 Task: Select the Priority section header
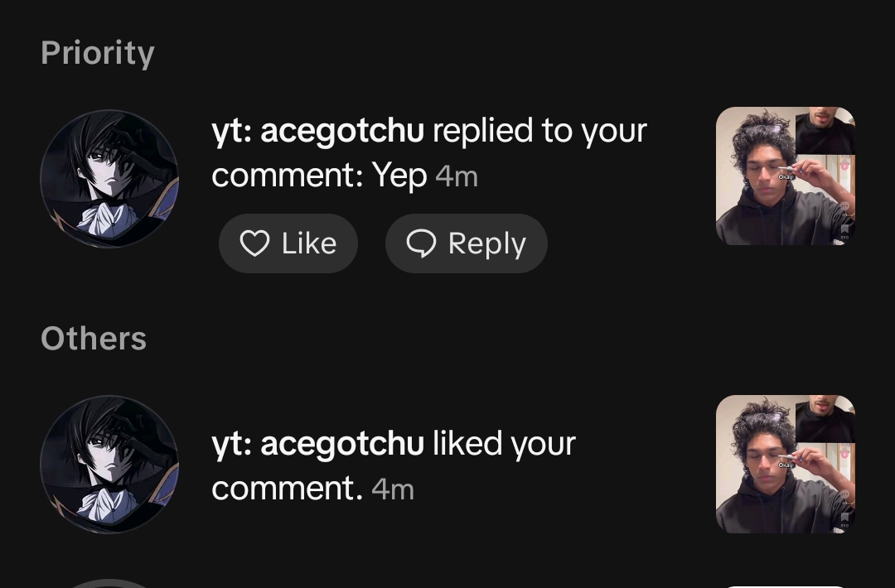tap(98, 54)
